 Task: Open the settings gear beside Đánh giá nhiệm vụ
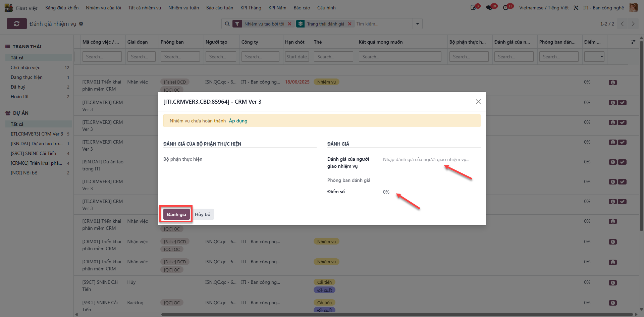[x=81, y=24]
